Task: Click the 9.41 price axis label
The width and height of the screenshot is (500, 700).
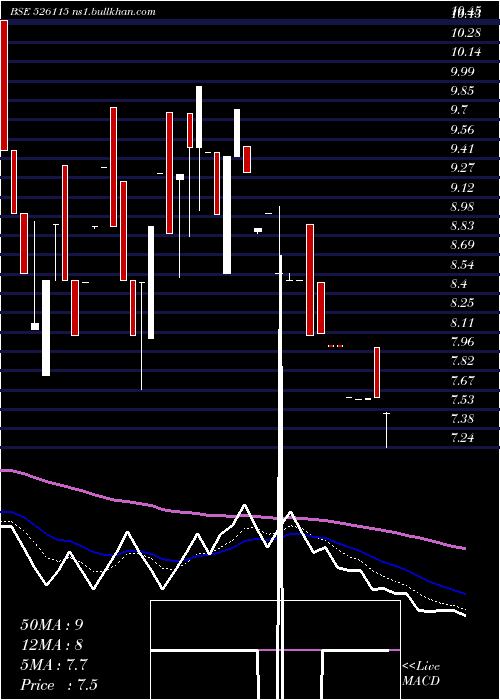Action: 462,149
